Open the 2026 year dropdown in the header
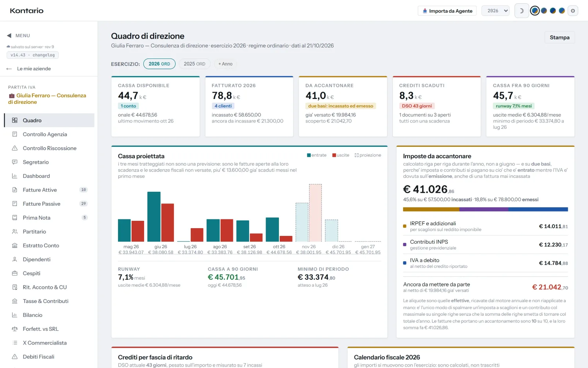Screen dimensions: 588x368 (496, 11)
